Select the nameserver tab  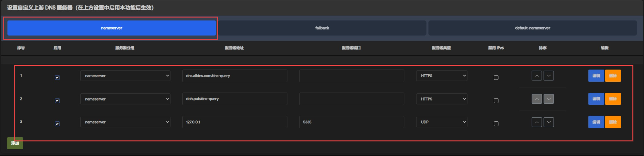point(112,28)
